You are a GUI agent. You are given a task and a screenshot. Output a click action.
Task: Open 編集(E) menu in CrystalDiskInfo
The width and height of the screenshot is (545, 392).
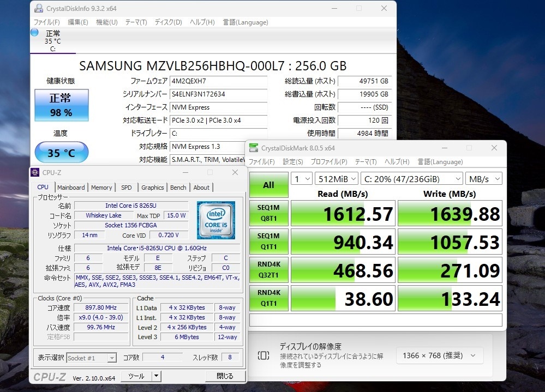pos(78,22)
